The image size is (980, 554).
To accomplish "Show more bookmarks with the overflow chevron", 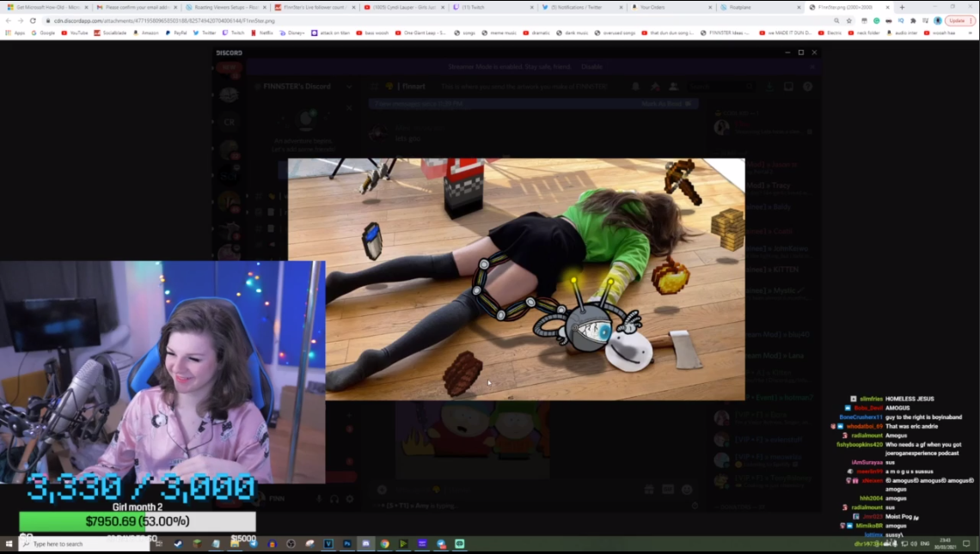I will pos(971,33).
